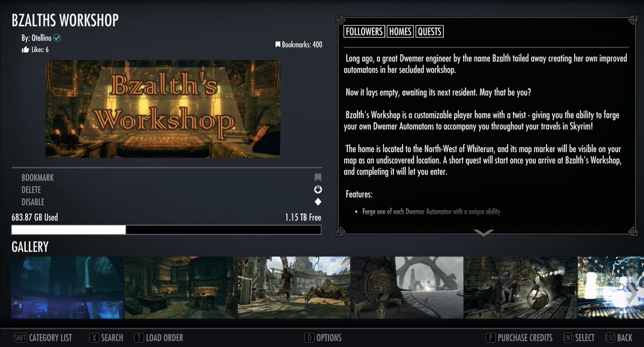Screen dimensions: 644x347
Task: Click the thumbs-up Likes icon
Action: click(x=25, y=50)
